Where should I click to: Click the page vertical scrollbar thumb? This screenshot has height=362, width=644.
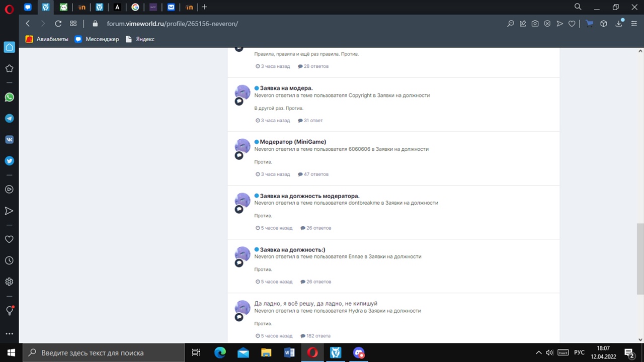click(640, 259)
